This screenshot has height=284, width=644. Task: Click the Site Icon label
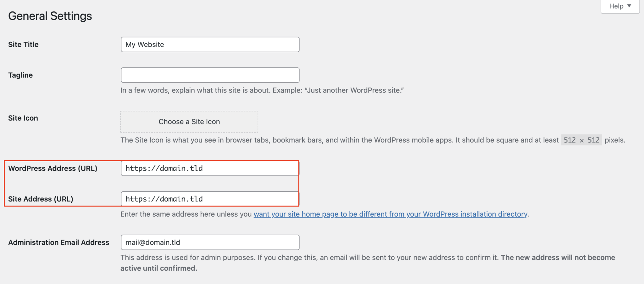pyautogui.click(x=23, y=118)
